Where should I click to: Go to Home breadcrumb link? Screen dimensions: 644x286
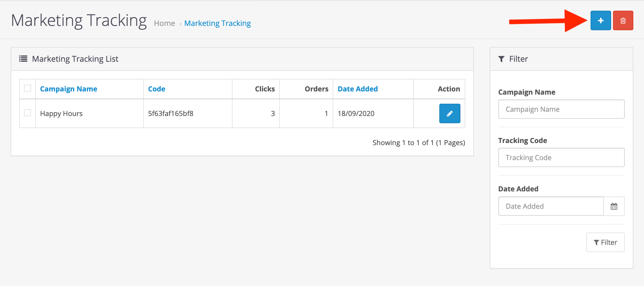pos(164,24)
